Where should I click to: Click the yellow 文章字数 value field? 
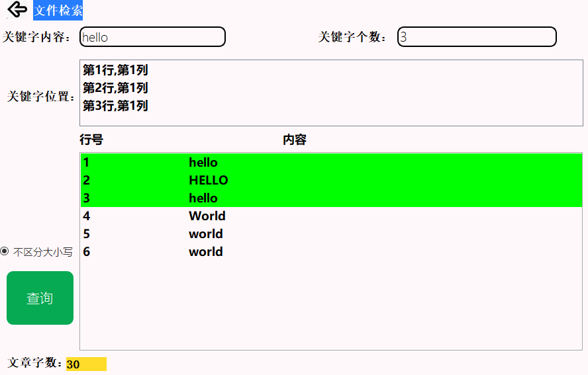point(86,364)
